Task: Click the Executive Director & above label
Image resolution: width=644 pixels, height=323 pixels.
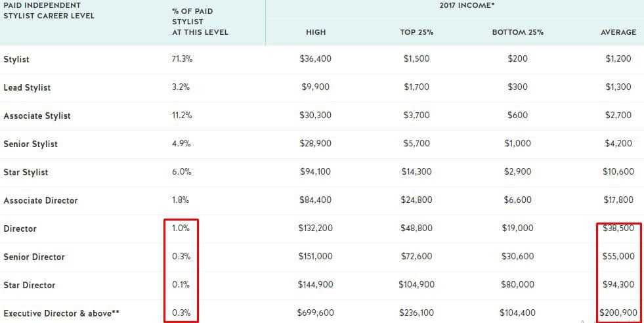Action: [62, 314]
